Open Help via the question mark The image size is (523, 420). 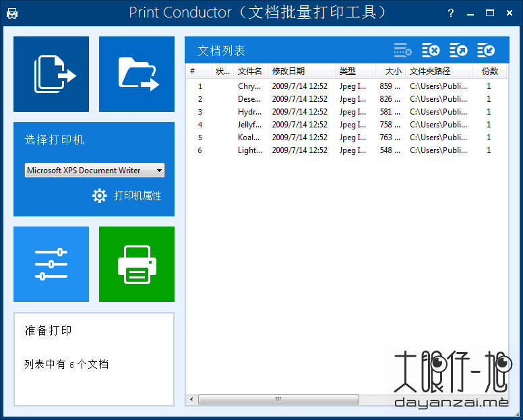click(x=451, y=13)
